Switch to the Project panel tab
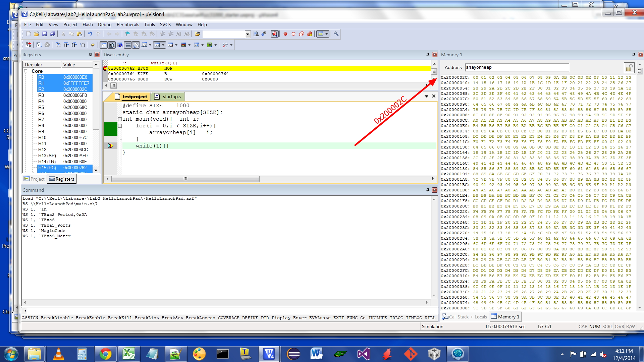 34,179
